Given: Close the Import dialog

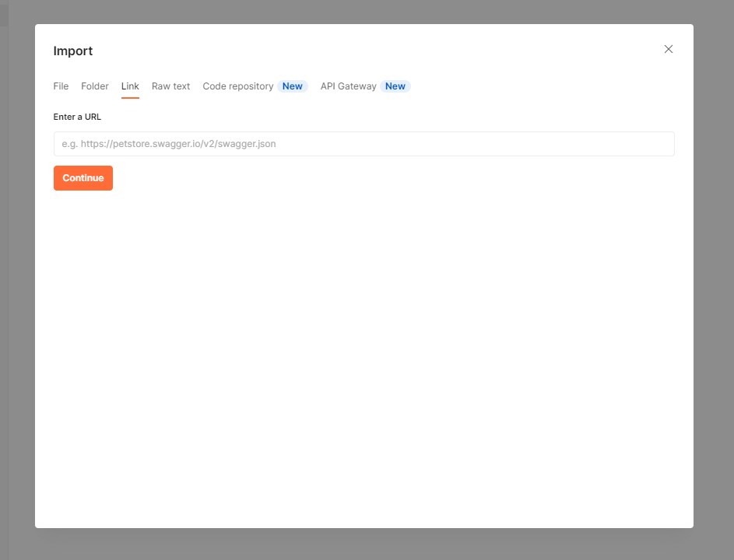Looking at the screenshot, I should 668,49.
